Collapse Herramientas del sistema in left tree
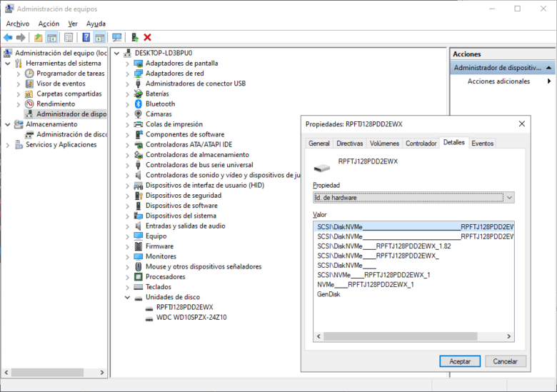557x392 pixels. pos(8,64)
